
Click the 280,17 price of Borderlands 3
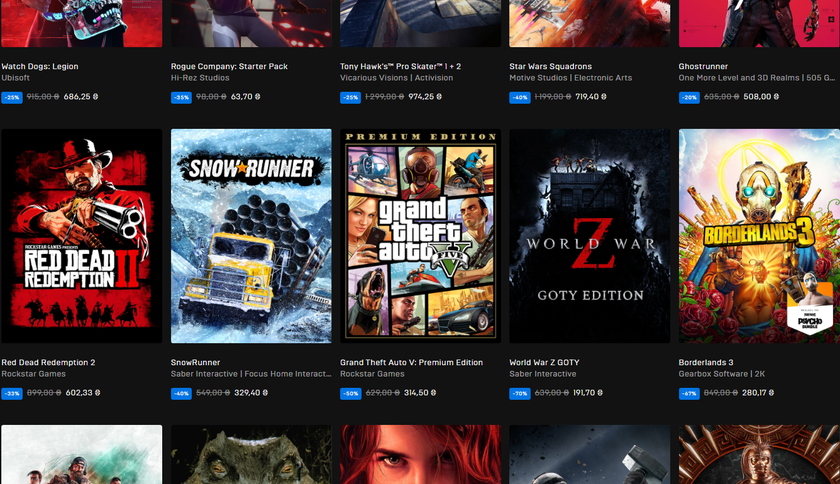point(758,393)
